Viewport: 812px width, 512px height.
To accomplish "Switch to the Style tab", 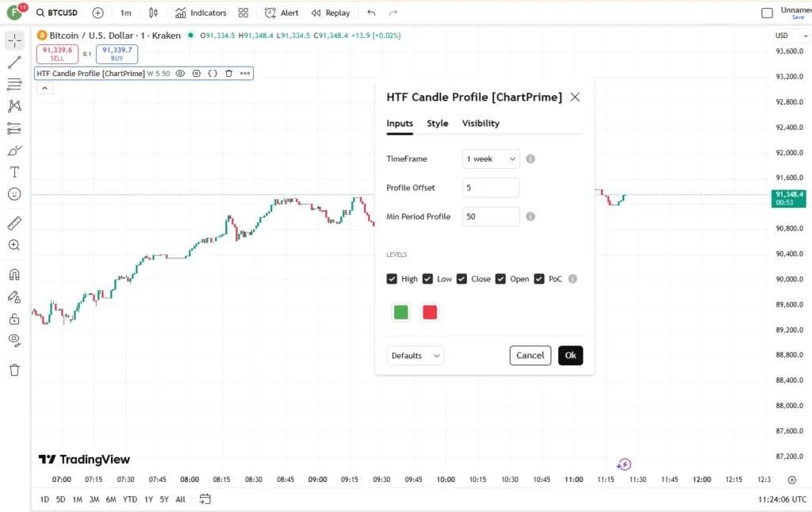I will coord(438,123).
